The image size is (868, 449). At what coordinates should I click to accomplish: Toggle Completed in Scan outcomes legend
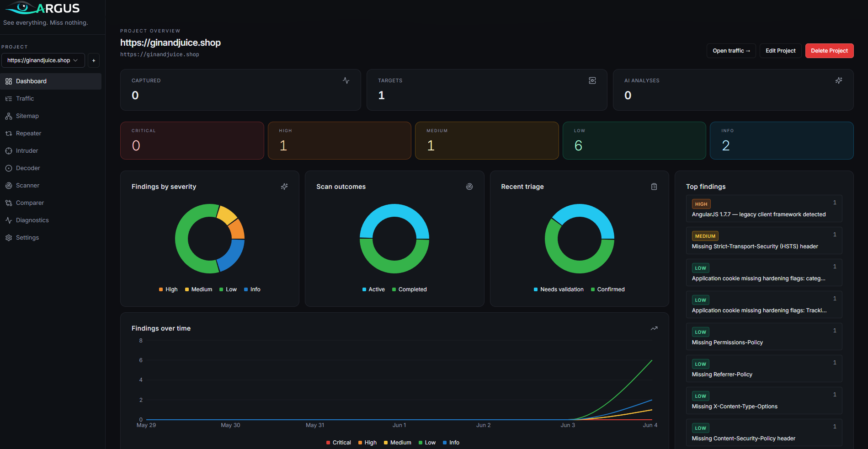[x=410, y=289]
